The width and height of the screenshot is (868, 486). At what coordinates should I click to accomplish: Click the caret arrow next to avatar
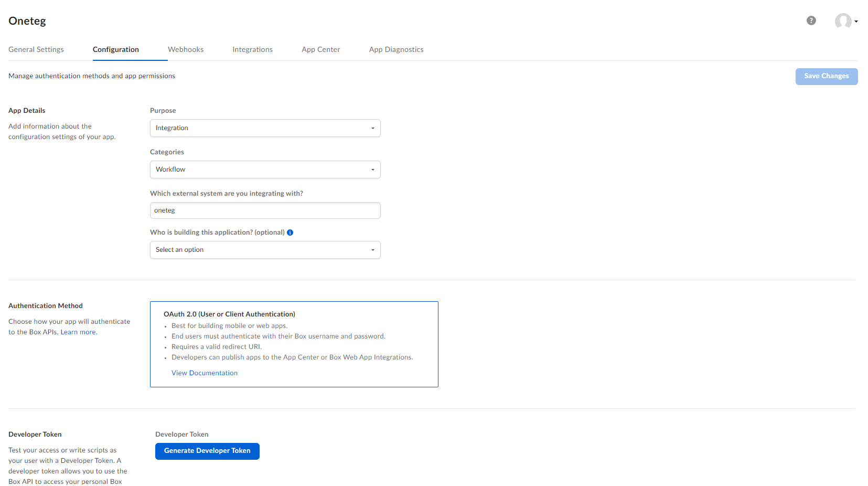(856, 22)
